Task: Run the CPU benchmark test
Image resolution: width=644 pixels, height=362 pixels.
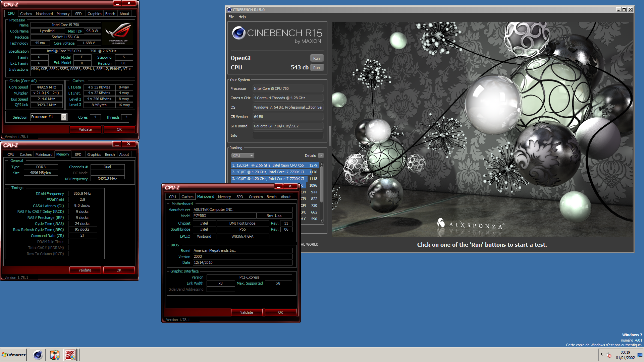Action: click(x=317, y=68)
